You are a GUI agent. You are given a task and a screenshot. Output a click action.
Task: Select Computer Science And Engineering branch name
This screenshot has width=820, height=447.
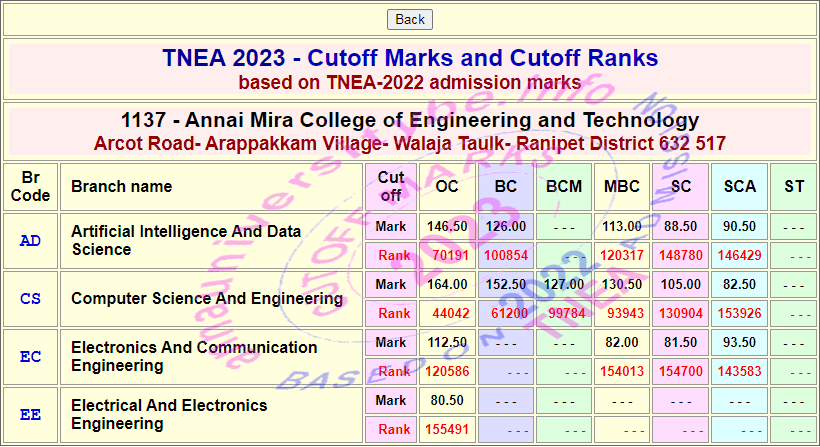coord(207,299)
